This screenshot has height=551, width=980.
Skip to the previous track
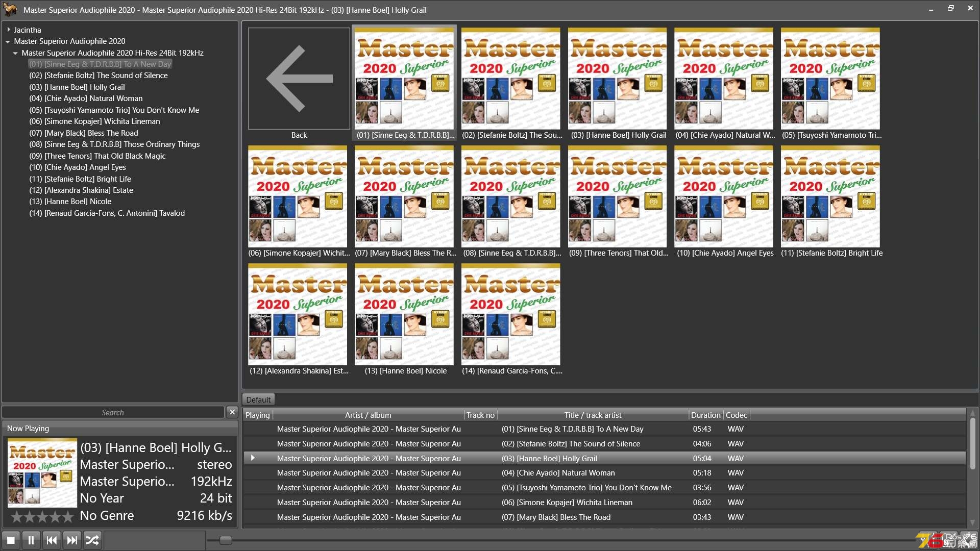(x=52, y=540)
